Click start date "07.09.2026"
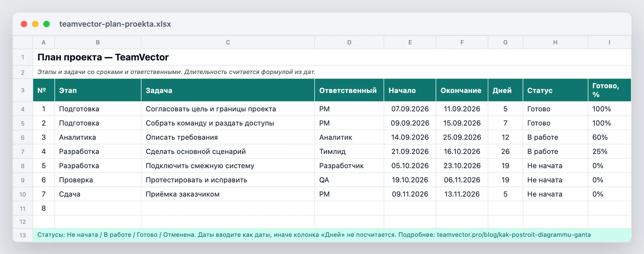The width and height of the screenshot is (644, 254). pyautogui.click(x=410, y=109)
